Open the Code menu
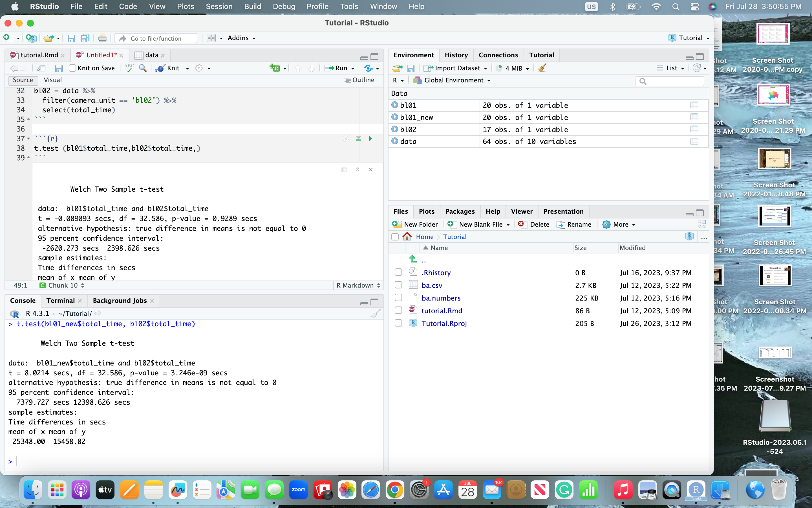 pos(128,6)
